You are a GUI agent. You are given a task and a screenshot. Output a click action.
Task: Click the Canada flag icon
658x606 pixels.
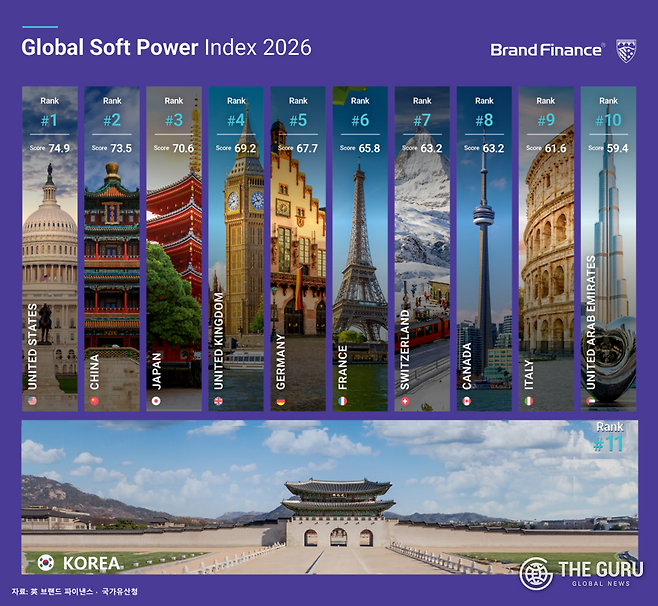pos(467,401)
